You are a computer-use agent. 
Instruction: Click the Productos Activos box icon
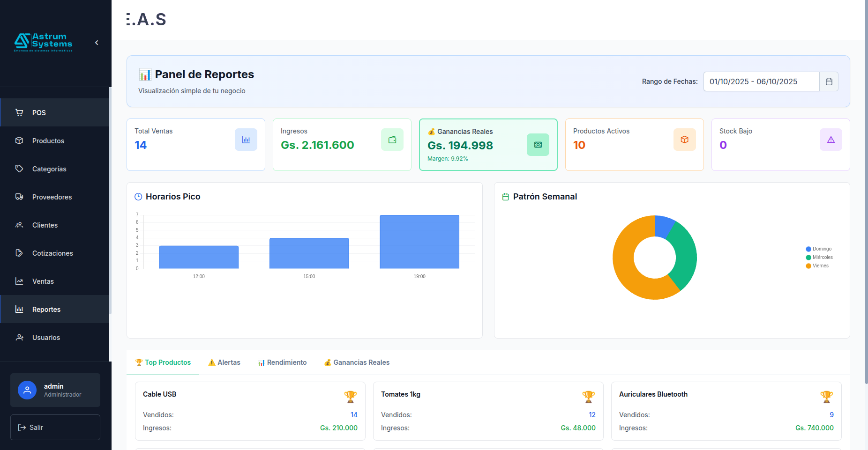(x=684, y=140)
